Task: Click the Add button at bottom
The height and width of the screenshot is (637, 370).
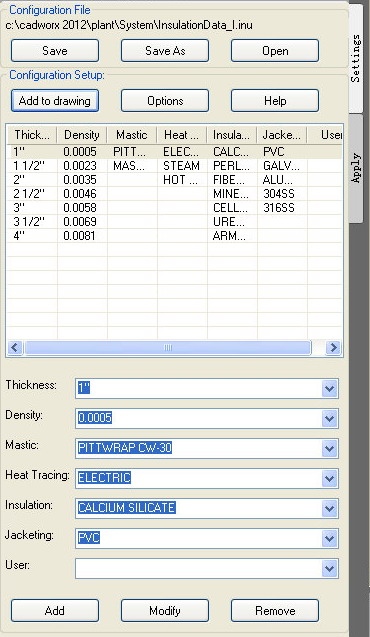Action: click(x=55, y=611)
